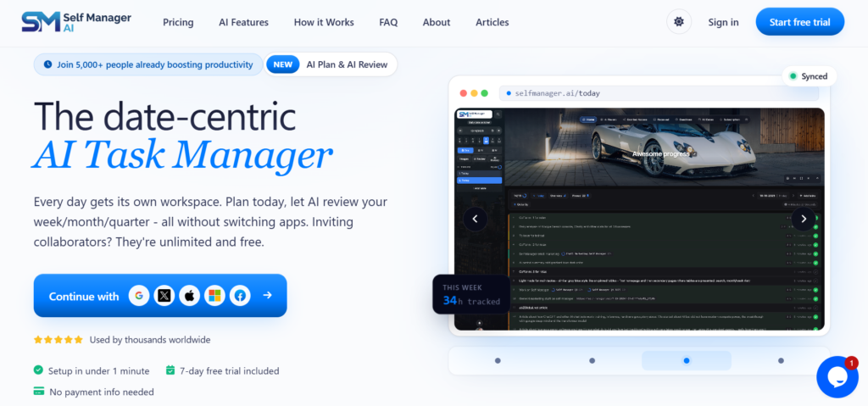868x406 pixels.
Task: Go to How it Works
Action: 324,22
